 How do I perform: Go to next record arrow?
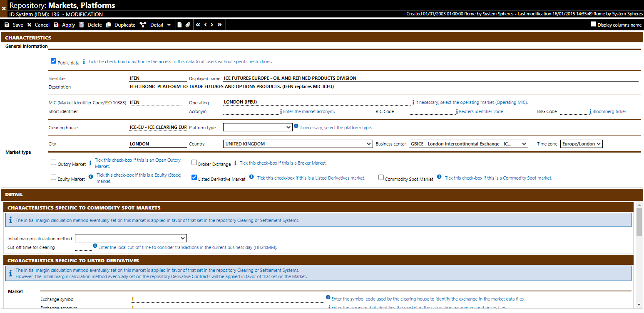pyautogui.click(x=212, y=25)
